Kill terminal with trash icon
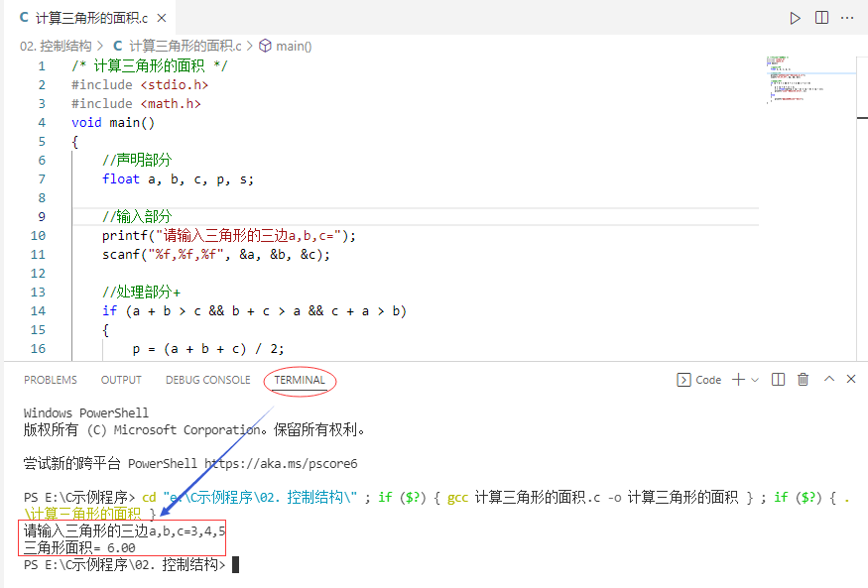868x588 pixels. click(803, 380)
